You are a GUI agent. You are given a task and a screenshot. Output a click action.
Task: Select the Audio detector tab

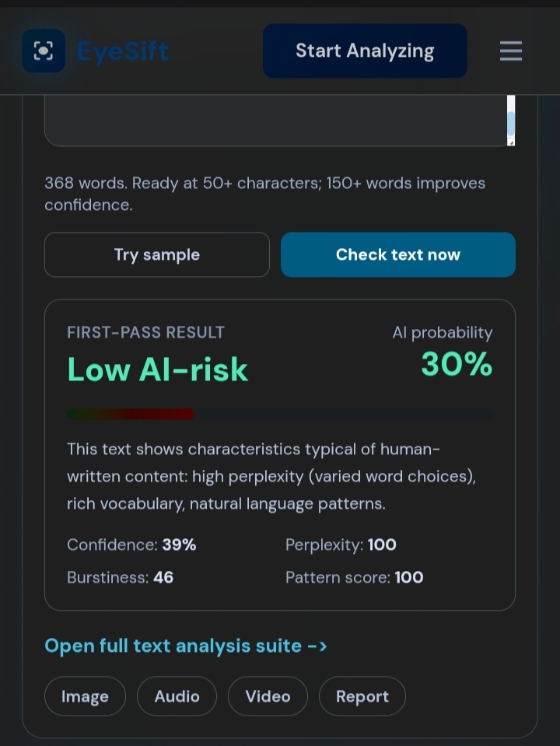pyautogui.click(x=177, y=696)
